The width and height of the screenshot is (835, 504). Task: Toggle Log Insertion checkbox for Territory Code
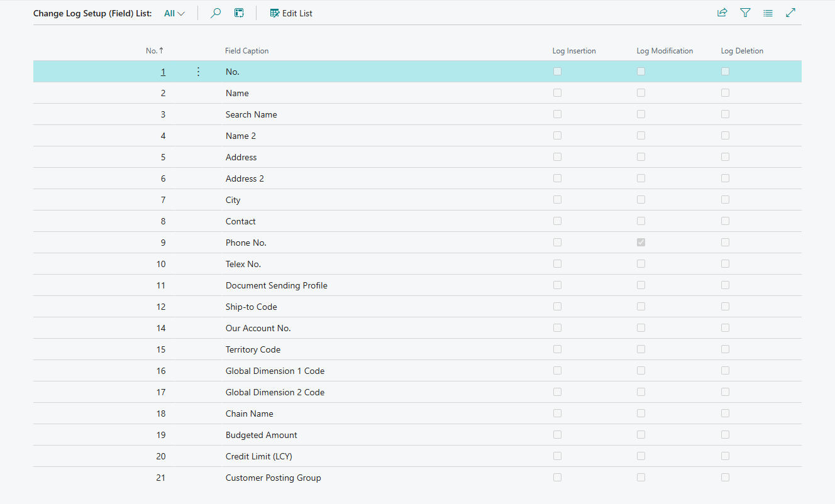tap(556, 349)
